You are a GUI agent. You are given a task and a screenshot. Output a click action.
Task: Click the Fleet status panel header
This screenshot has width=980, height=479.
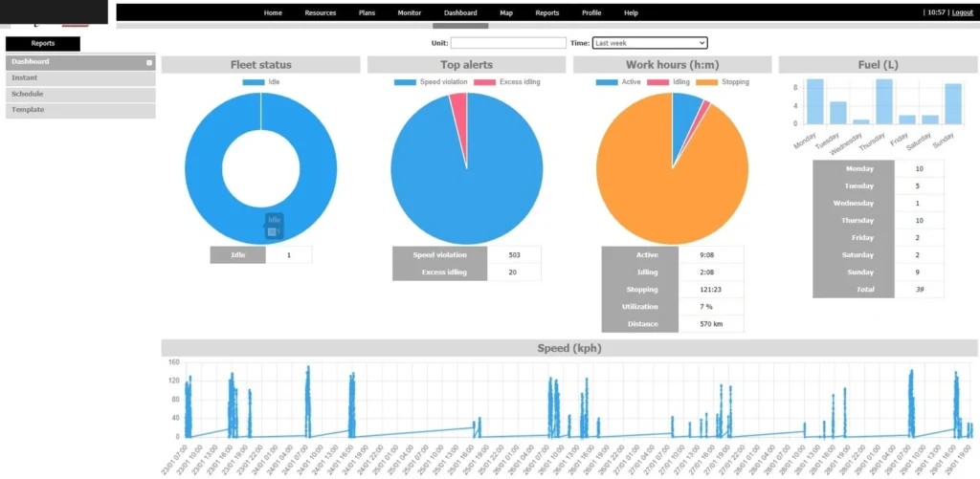click(260, 65)
